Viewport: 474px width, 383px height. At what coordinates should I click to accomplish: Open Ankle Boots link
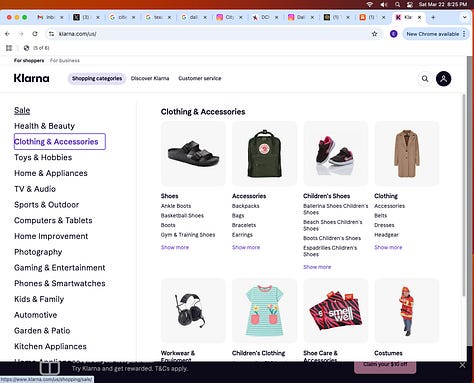[x=176, y=206]
